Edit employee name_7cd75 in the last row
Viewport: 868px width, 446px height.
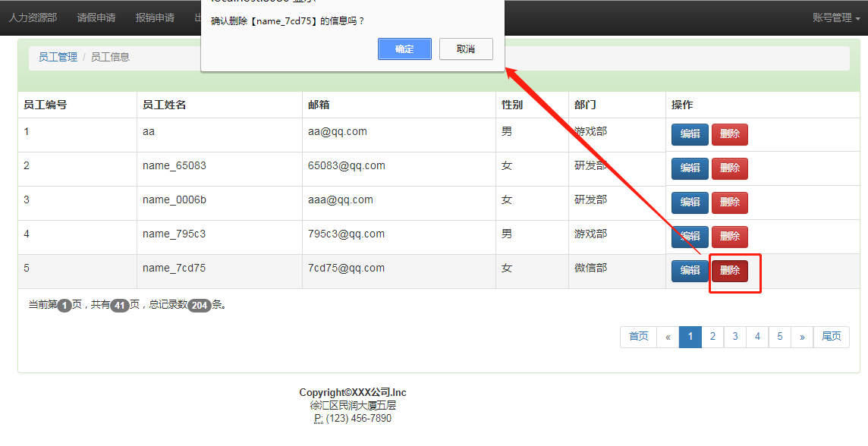pyautogui.click(x=690, y=271)
